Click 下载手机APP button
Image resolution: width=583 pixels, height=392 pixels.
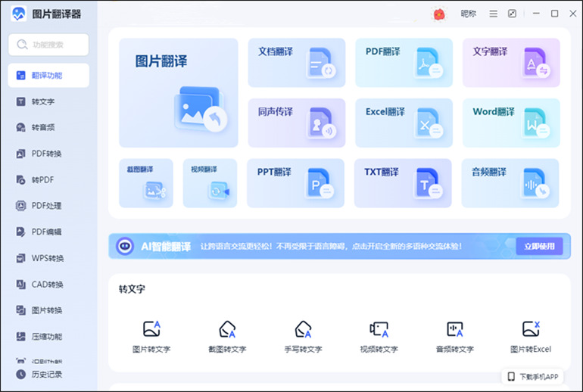533,376
